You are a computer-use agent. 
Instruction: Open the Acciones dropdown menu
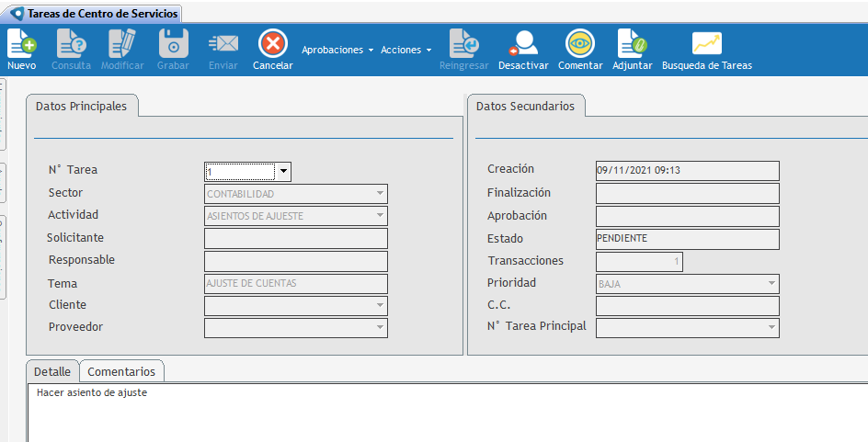click(x=405, y=51)
